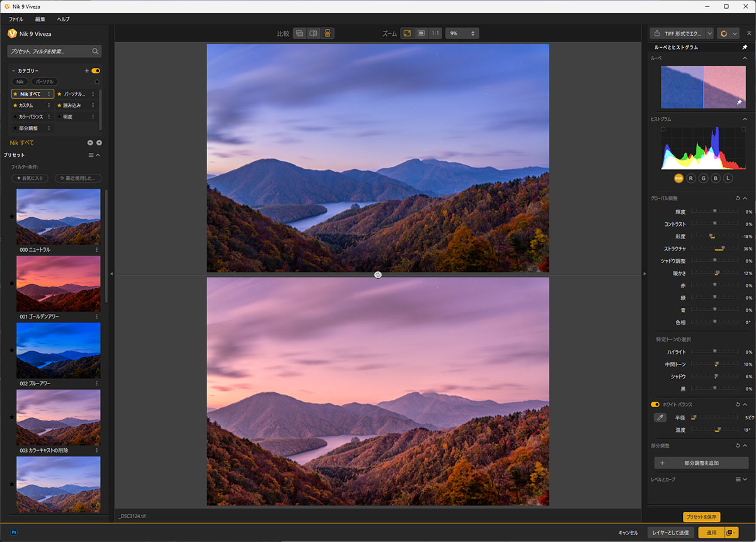The height and width of the screenshot is (542, 756).
Task: Open the ヘルプ menu
Action: pos(63,20)
